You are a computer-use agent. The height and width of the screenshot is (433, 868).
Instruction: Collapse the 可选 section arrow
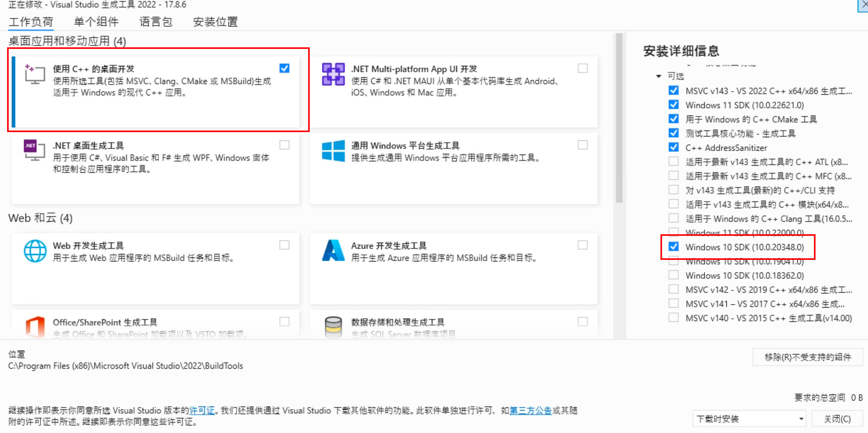click(x=658, y=76)
